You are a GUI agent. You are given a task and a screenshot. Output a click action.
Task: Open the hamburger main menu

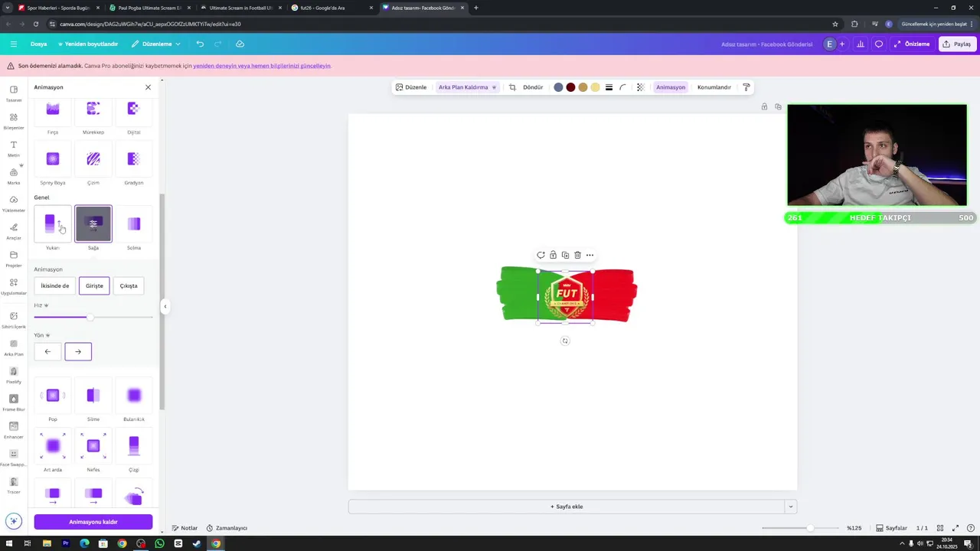[13, 44]
